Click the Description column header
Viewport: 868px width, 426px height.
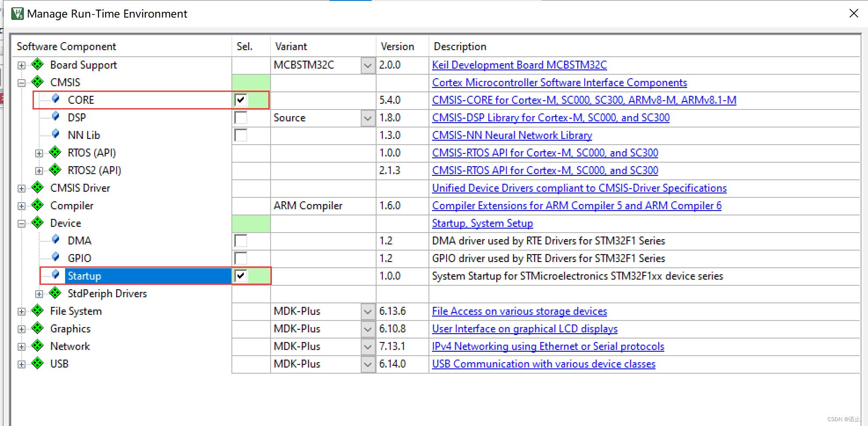(x=645, y=47)
